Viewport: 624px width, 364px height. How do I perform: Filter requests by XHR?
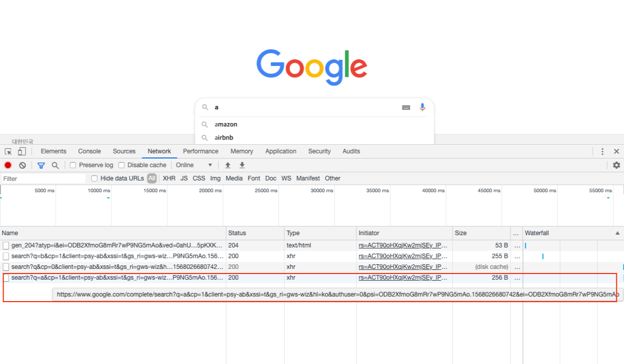pyautogui.click(x=169, y=178)
